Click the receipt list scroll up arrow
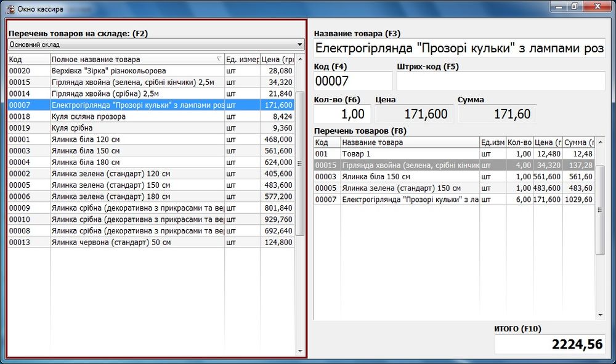The width and height of the screenshot is (616, 364). (x=600, y=142)
